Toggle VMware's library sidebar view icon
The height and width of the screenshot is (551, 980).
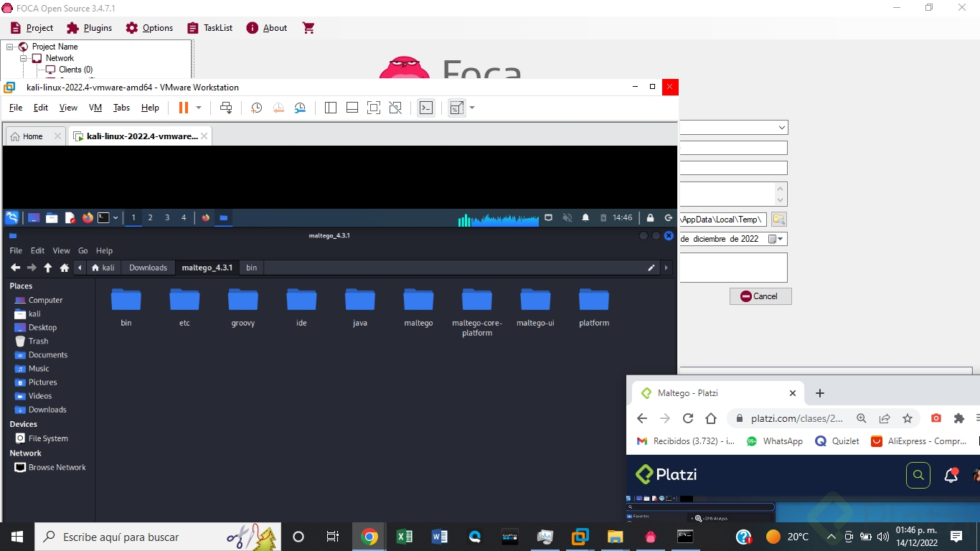click(331, 108)
